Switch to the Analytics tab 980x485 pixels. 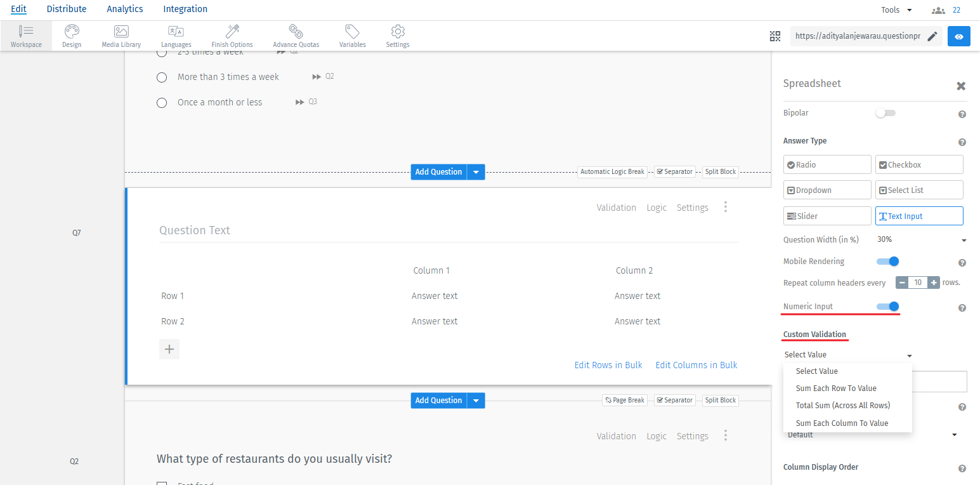click(124, 9)
